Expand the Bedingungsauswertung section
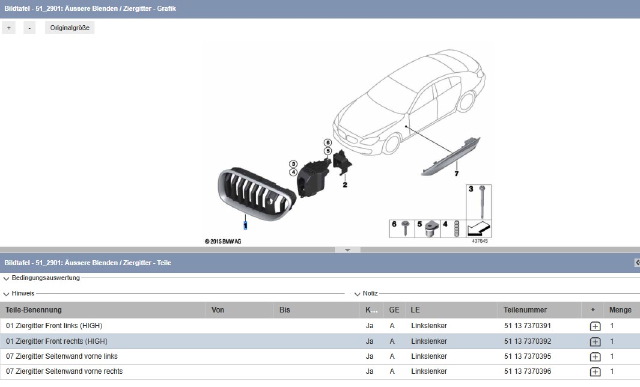This screenshot has height=387, width=640. pos(6,278)
